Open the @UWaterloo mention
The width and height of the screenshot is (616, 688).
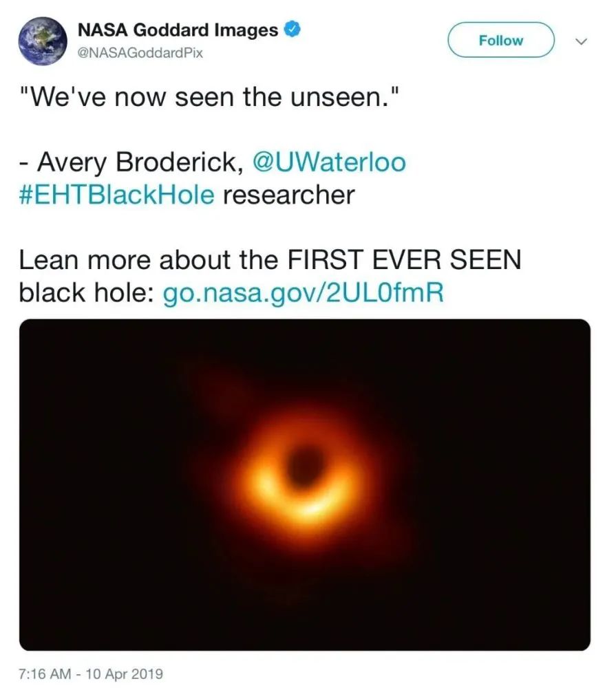tap(330, 163)
